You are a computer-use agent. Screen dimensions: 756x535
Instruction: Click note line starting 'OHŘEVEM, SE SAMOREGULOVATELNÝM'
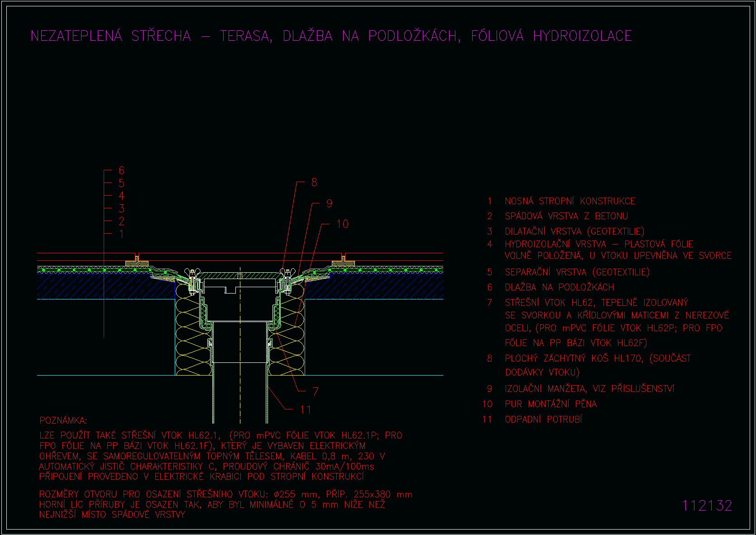tap(212, 456)
